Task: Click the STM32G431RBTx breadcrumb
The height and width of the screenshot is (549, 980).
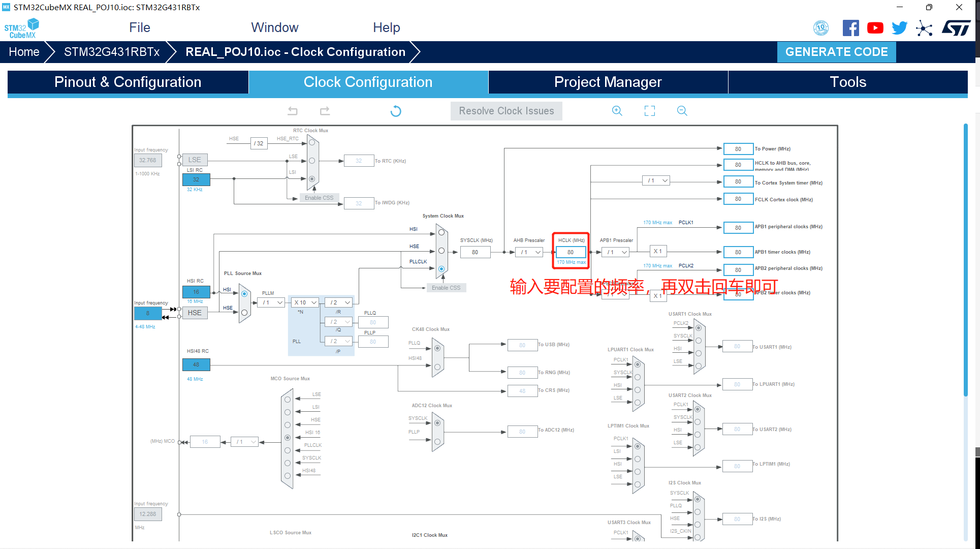Action: pos(112,52)
